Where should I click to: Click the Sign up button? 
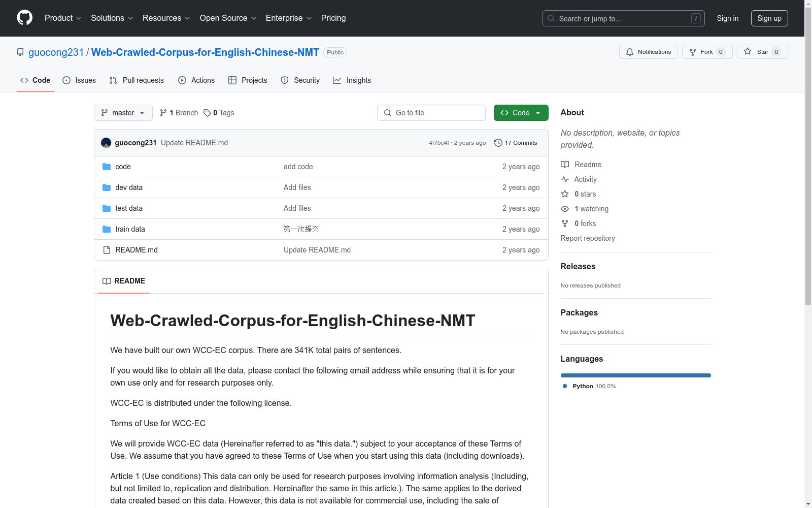pyautogui.click(x=769, y=18)
